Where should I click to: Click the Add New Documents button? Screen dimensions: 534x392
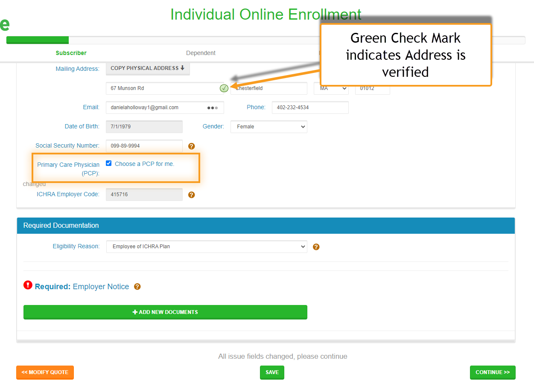point(165,312)
